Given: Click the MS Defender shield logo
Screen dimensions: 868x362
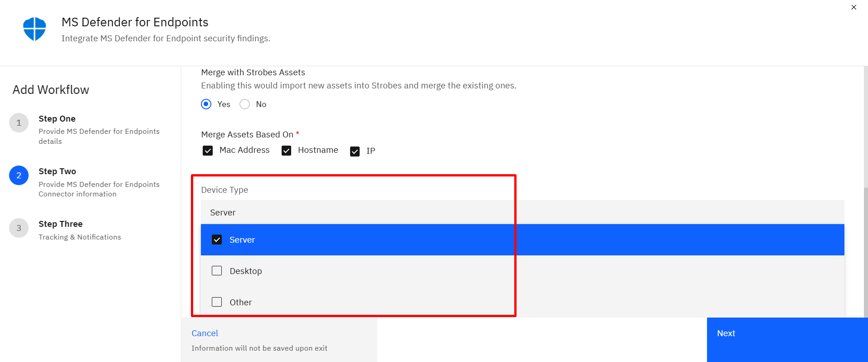Looking at the screenshot, I should (34, 29).
